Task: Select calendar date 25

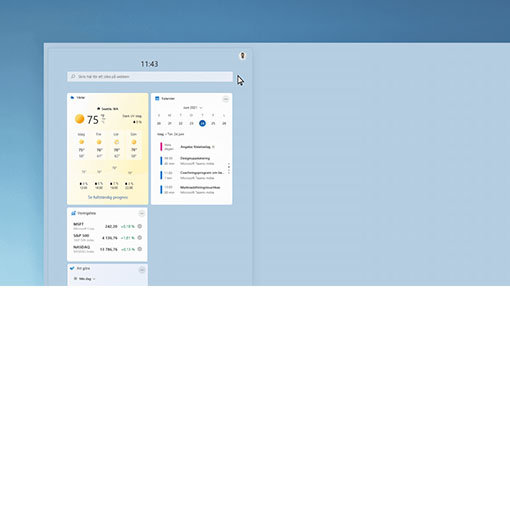Action: click(x=213, y=123)
